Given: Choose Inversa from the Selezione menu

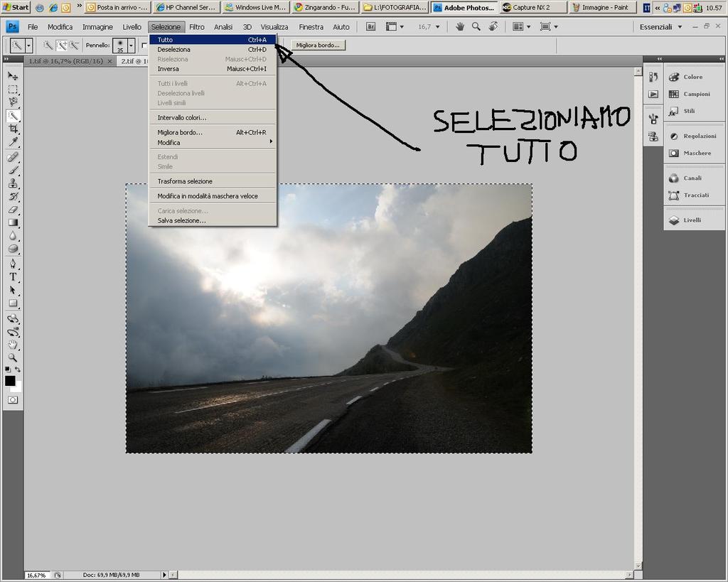Looking at the screenshot, I should (x=168, y=69).
